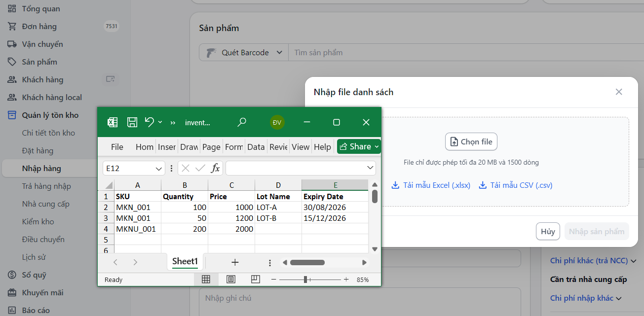Zoom out with the minus button
This screenshot has width=644, height=316.
tap(273, 280)
